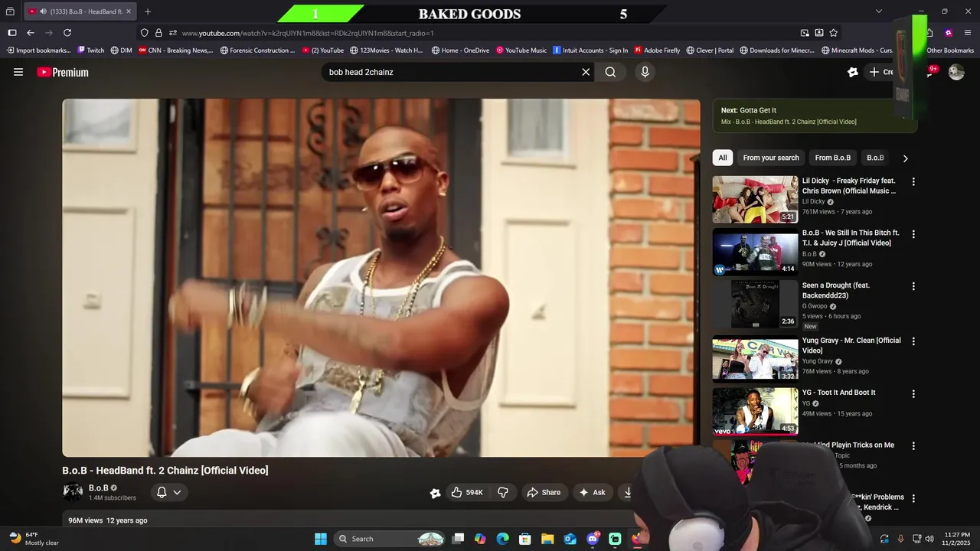Open the YouTube guide hamburger menu

coord(18,72)
